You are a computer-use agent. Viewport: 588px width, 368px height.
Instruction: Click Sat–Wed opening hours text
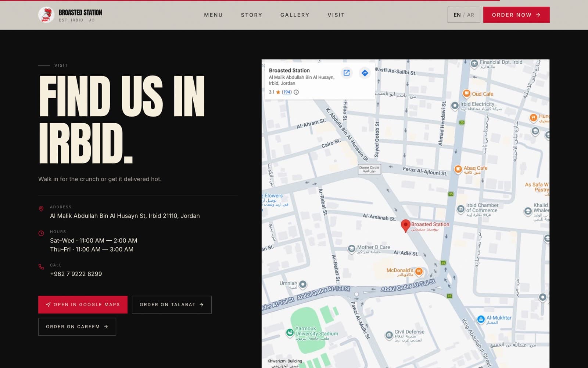pos(94,241)
